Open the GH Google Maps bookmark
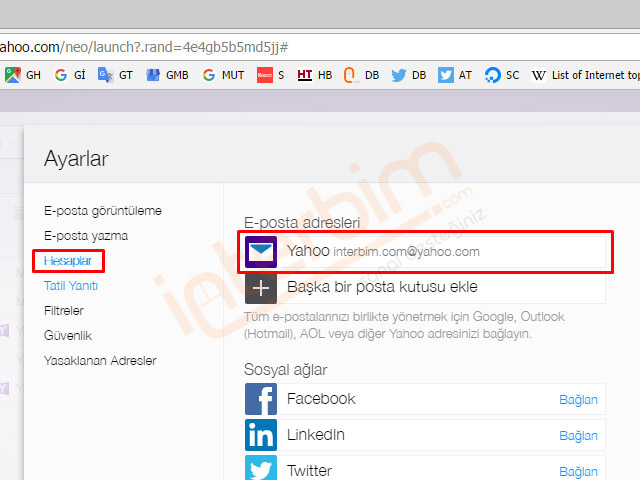 click(23, 75)
